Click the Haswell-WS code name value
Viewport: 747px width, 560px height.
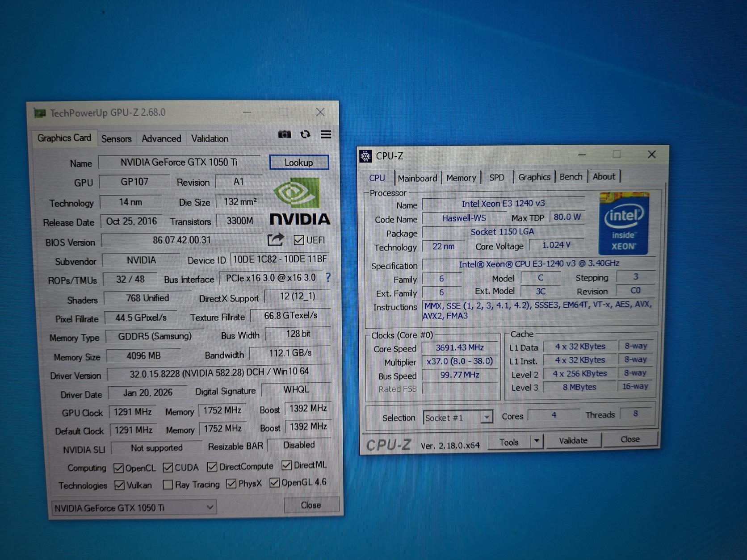464,218
